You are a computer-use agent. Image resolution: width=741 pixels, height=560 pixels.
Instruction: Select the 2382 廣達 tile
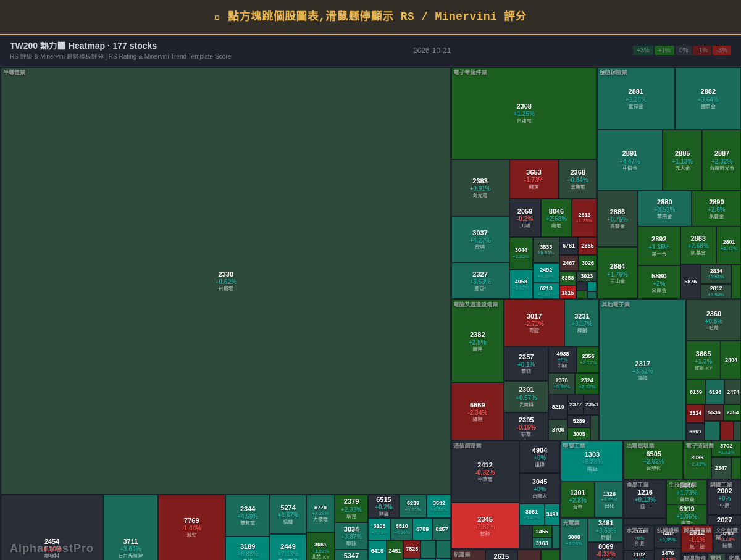[x=477, y=341]
